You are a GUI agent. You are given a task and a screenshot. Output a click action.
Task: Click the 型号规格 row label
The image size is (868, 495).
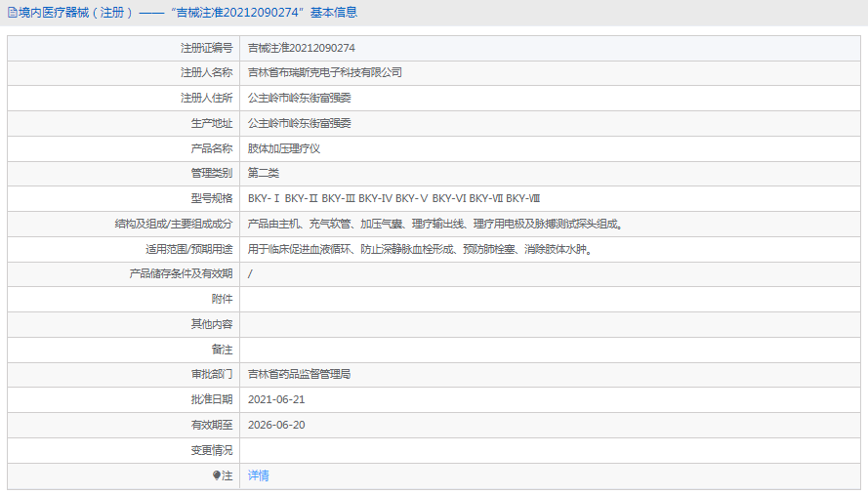click(x=212, y=198)
